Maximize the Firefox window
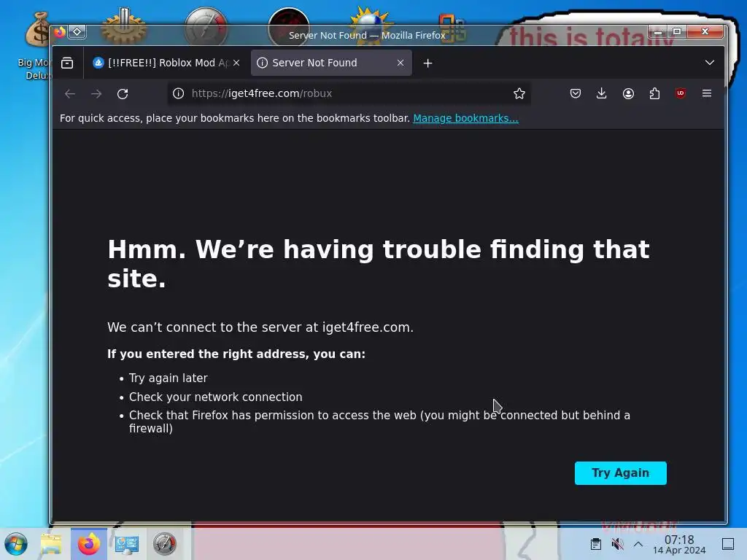747x560 pixels. coord(677,32)
